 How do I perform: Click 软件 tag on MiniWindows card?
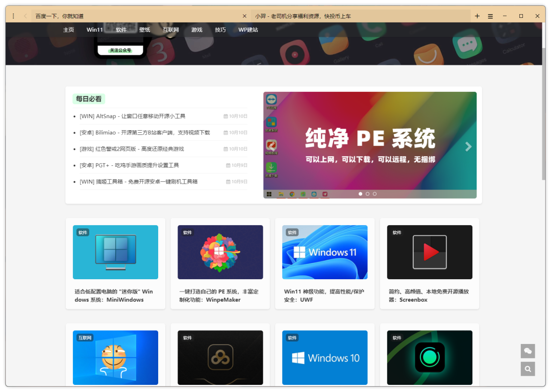click(83, 232)
